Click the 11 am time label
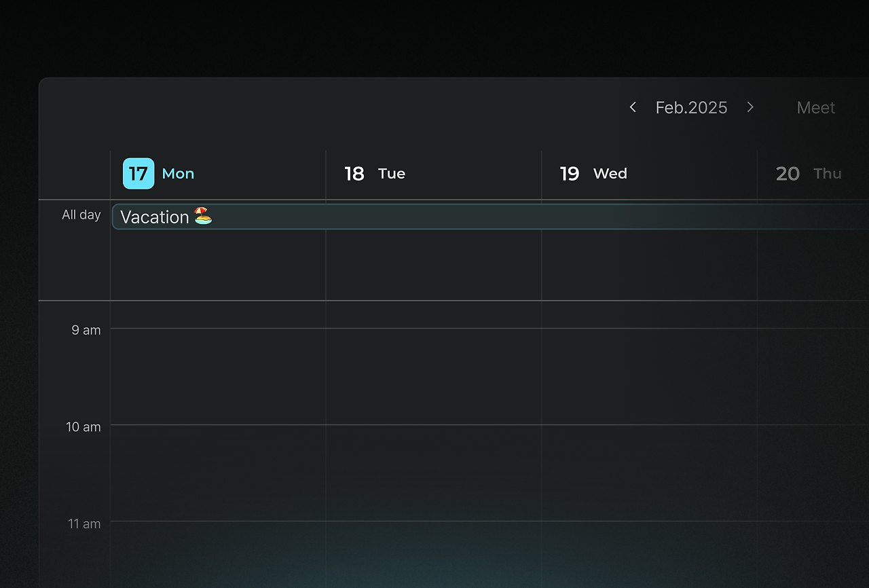 click(84, 523)
